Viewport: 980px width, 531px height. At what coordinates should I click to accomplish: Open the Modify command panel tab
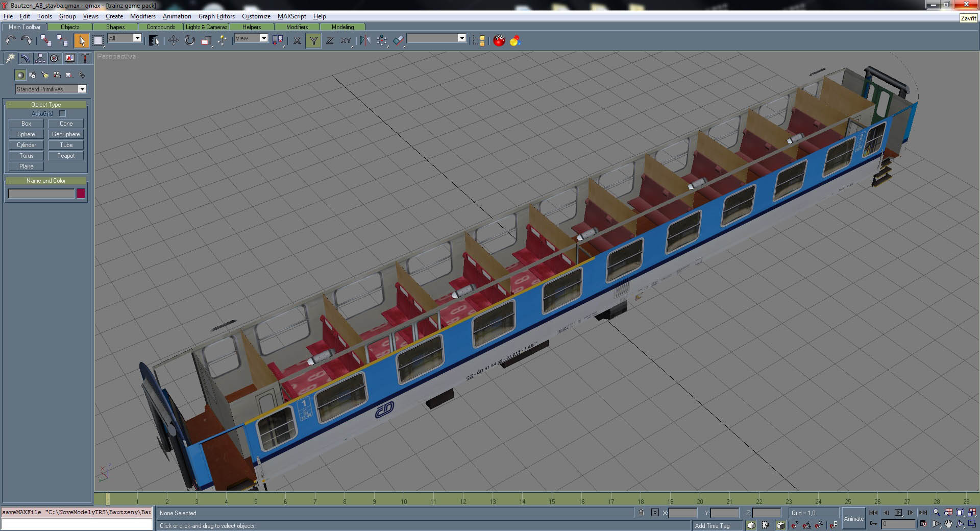[x=25, y=58]
